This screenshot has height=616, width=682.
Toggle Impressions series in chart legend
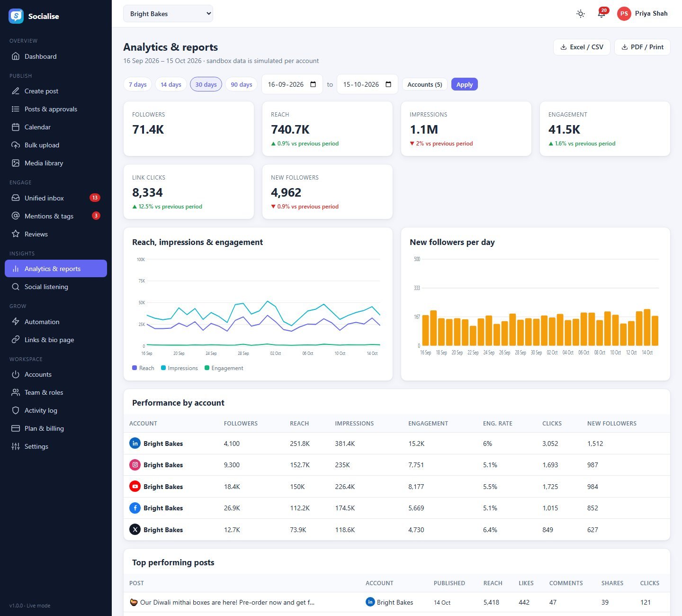tap(179, 368)
